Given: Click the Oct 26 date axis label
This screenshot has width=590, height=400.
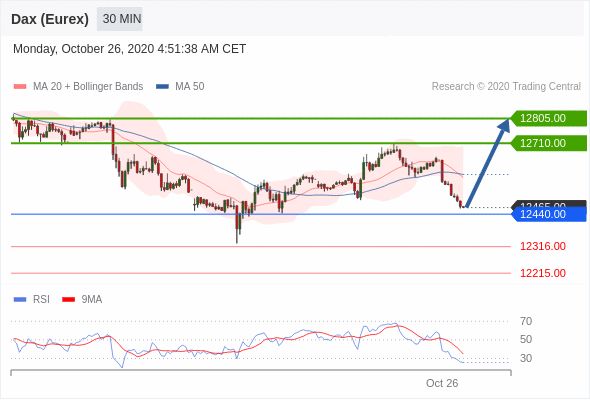Looking at the screenshot, I should click(x=442, y=383).
